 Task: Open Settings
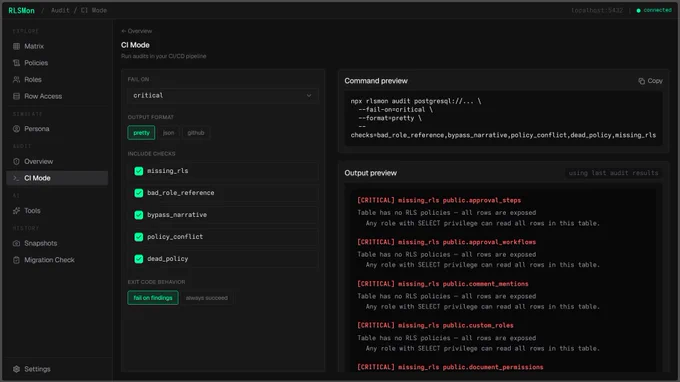(57, 369)
